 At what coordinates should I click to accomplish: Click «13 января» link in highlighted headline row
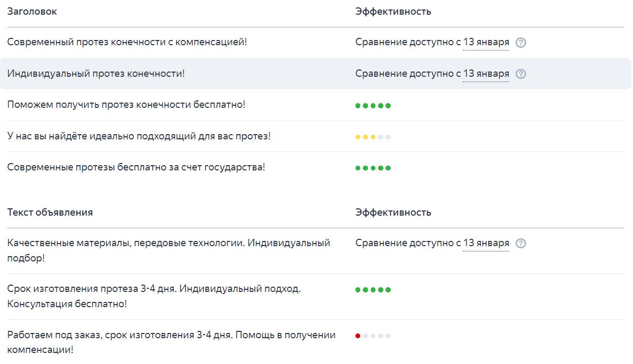tap(486, 74)
